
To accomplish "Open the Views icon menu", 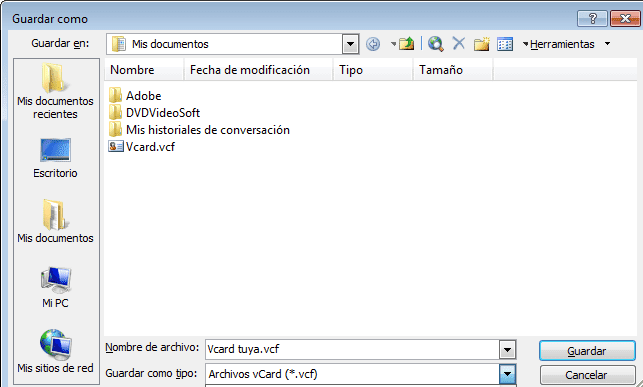I will (505, 44).
